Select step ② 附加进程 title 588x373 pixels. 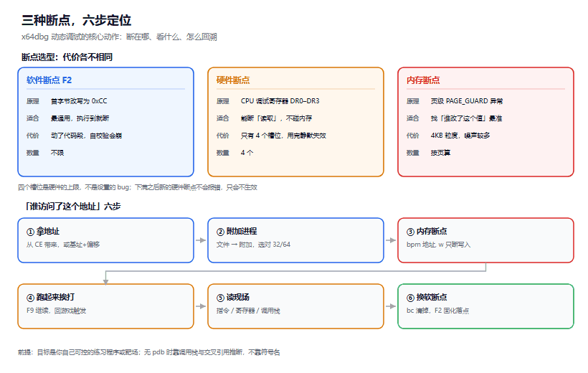tap(237, 232)
